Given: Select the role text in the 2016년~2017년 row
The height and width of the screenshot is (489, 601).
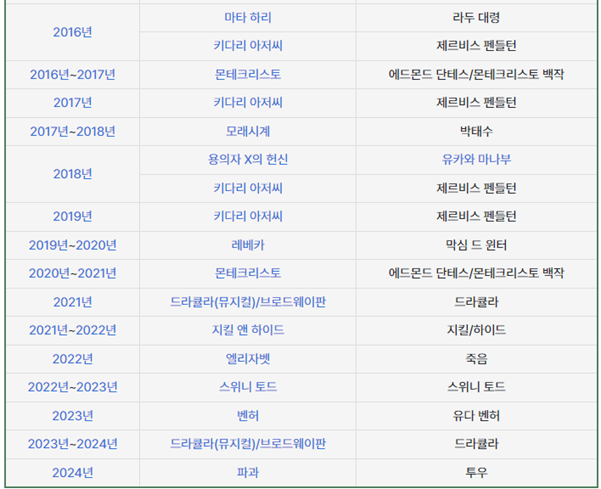Looking at the screenshot, I should click(x=476, y=74).
